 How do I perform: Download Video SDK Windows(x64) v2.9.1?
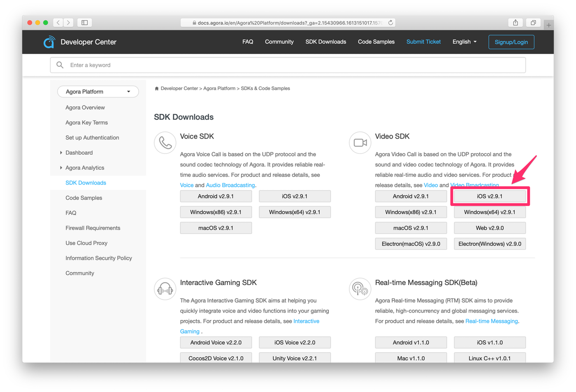point(490,212)
